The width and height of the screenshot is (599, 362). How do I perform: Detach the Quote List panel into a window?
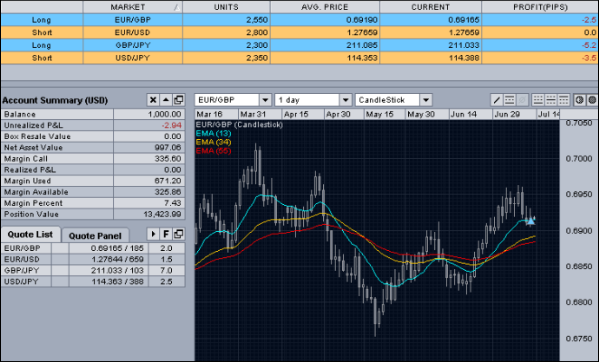pyautogui.click(x=178, y=234)
